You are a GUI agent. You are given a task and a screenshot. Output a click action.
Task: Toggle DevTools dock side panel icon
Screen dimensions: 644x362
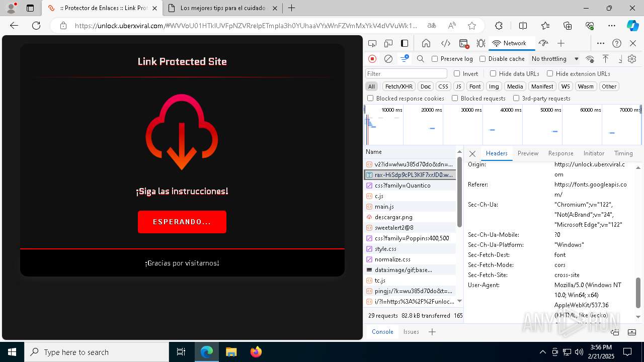click(x=405, y=43)
